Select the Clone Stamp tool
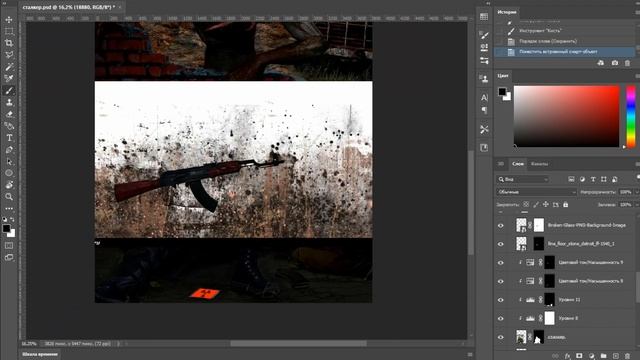The height and width of the screenshot is (360, 640). pos(9,102)
